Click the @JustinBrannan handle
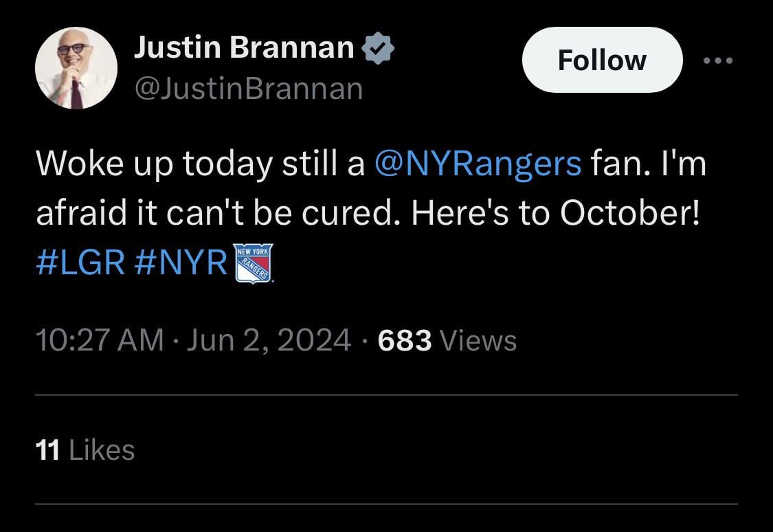773x532 pixels. pyautogui.click(x=249, y=89)
